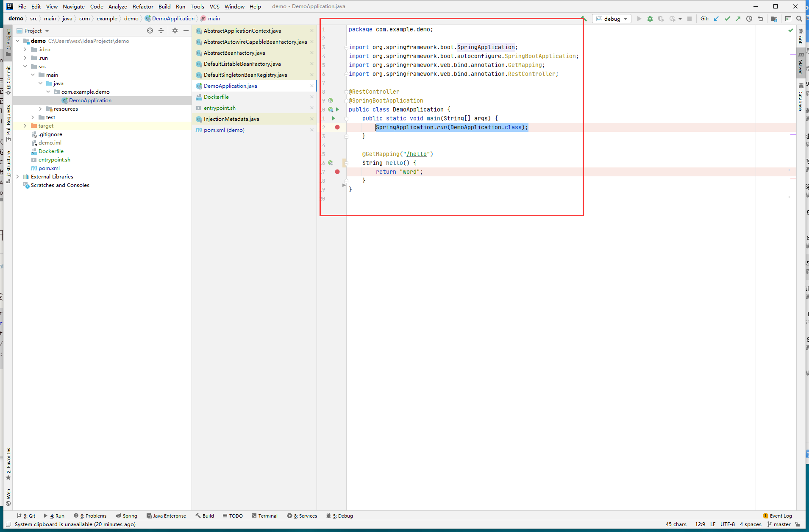Click Git push green arrow icon
This screenshot has width=809, height=532.
(x=738, y=19)
